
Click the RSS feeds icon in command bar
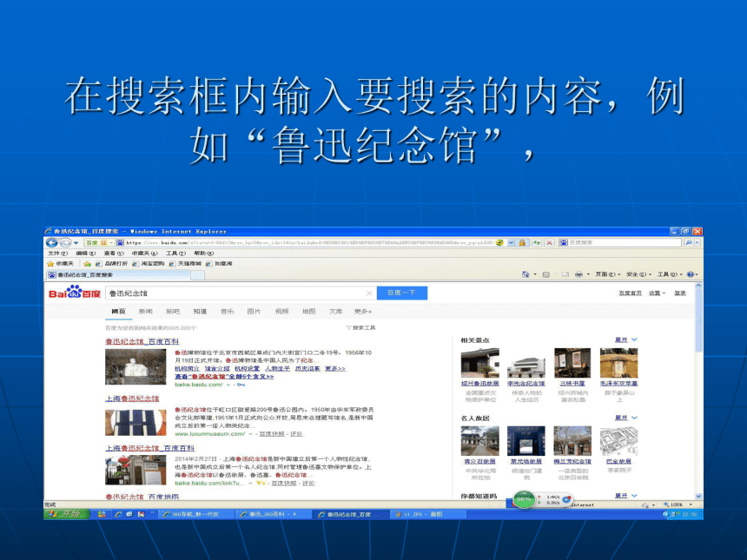[x=546, y=274]
